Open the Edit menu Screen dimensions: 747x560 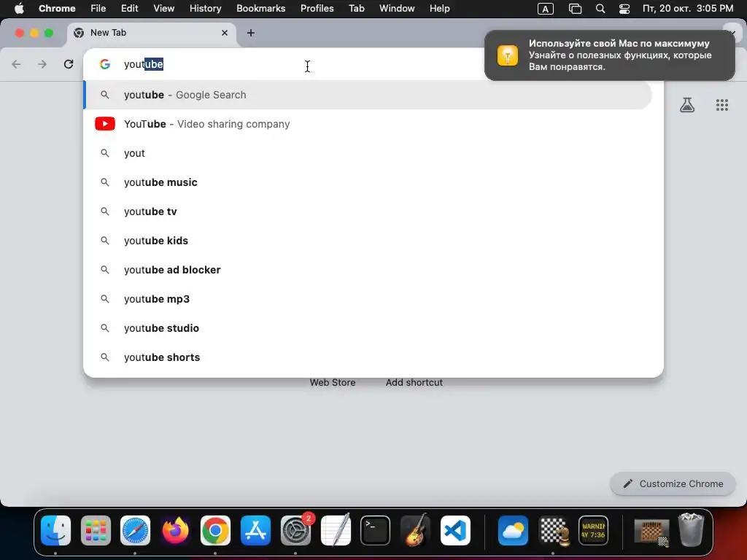129,9
